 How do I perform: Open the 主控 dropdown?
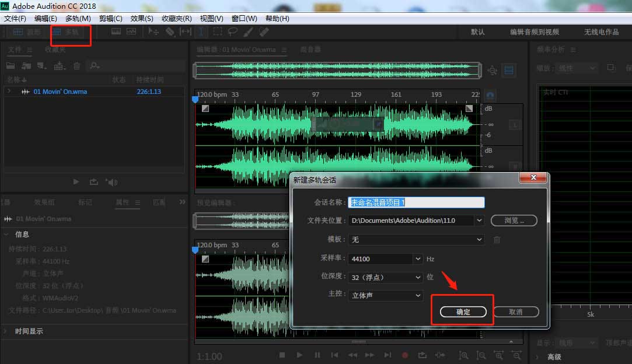coord(385,296)
